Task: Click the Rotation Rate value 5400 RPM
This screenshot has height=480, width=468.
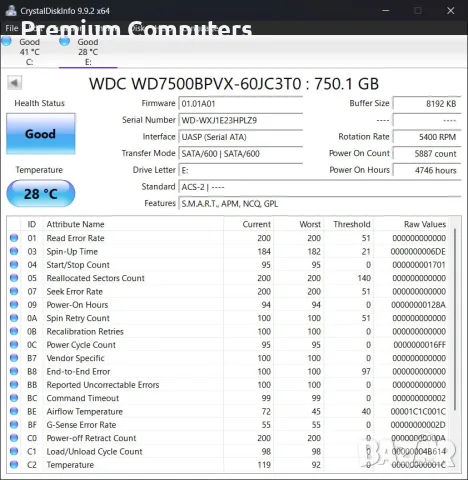Action: [427, 137]
